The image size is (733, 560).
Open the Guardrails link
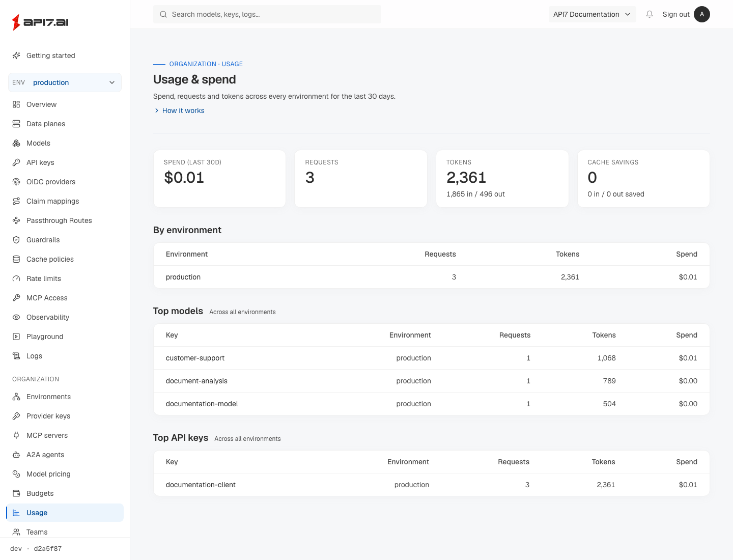pyautogui.click(x=65, y=240)
